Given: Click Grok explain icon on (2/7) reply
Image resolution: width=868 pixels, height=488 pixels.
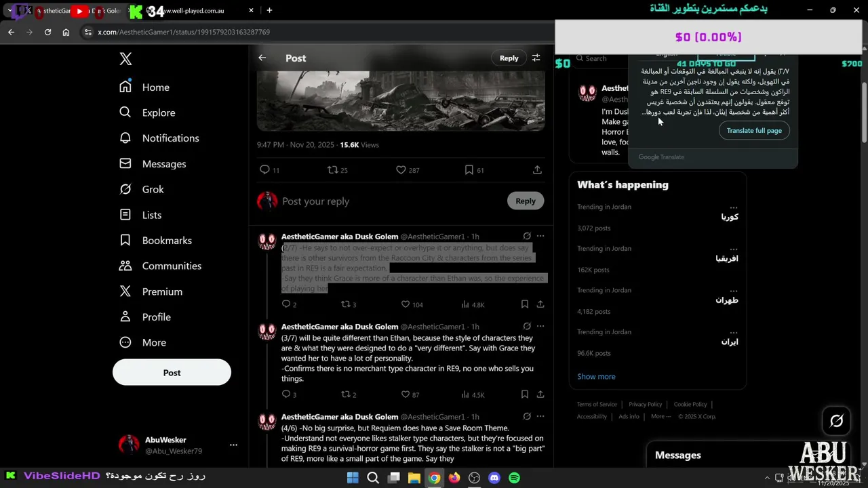Looking at the screenshot, I should [527, 236].
